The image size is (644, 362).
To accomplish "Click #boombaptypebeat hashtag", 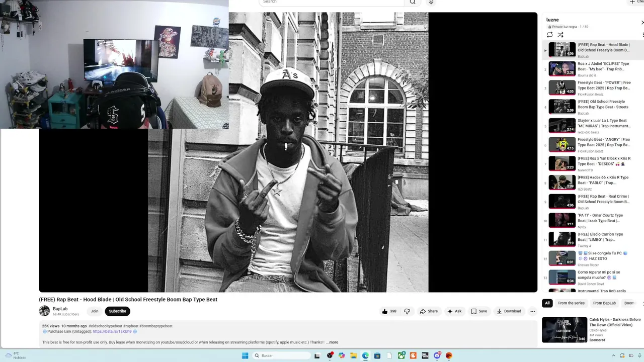I will point(156,326).
